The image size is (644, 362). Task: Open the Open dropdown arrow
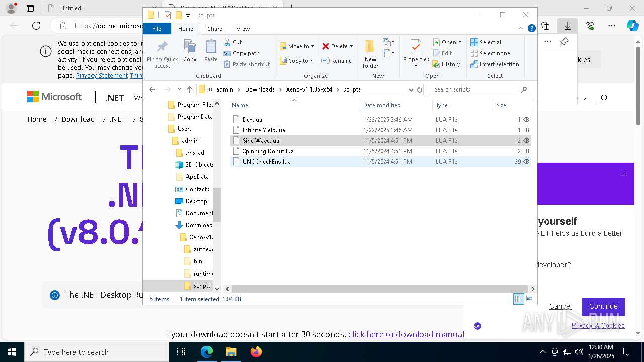(460, 42)
